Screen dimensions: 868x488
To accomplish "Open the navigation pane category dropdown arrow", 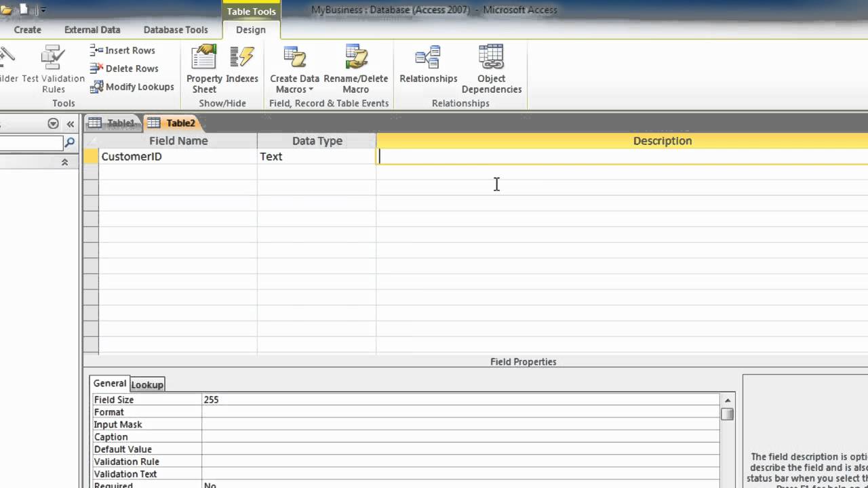I will (53, 124).
